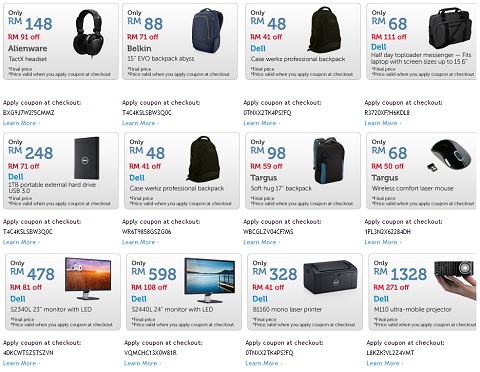Click the Belkin EVO backpack abyss image

[208, 30]
